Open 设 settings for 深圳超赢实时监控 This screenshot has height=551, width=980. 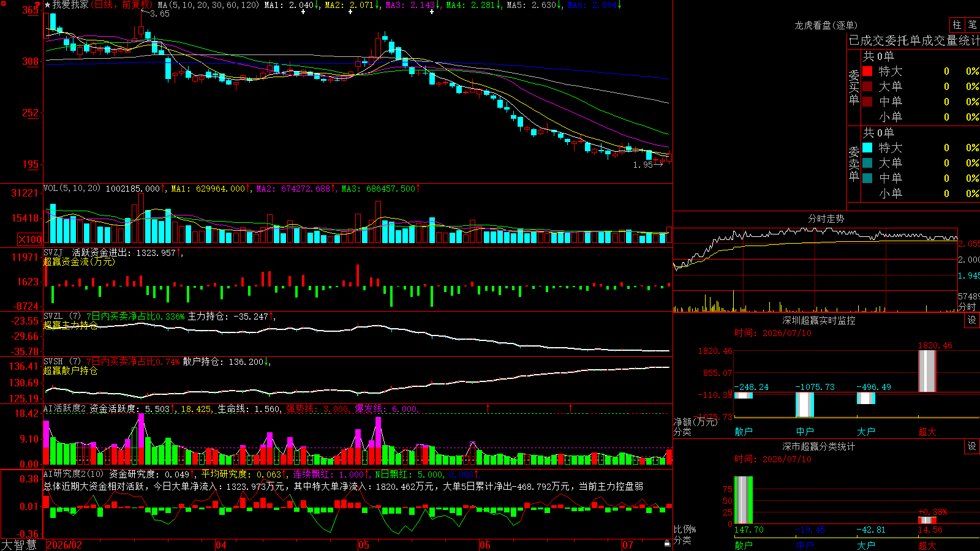click(x=972, y=320)
